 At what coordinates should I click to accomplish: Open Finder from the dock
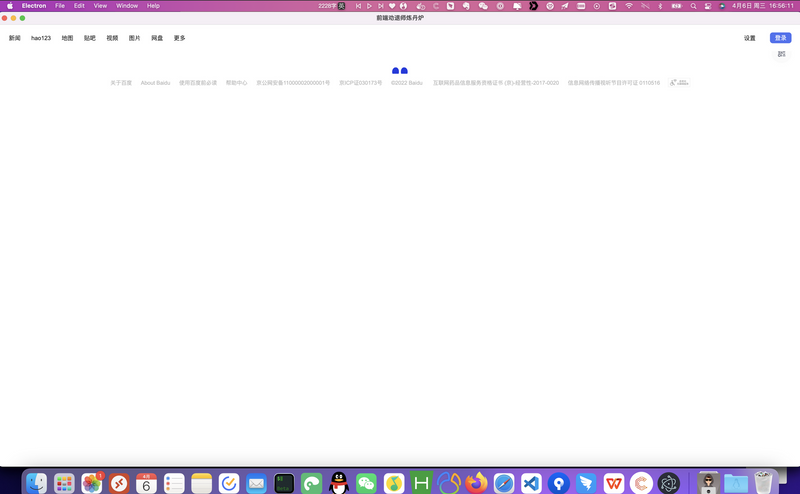pyautogui.click(x=36, y=484)
